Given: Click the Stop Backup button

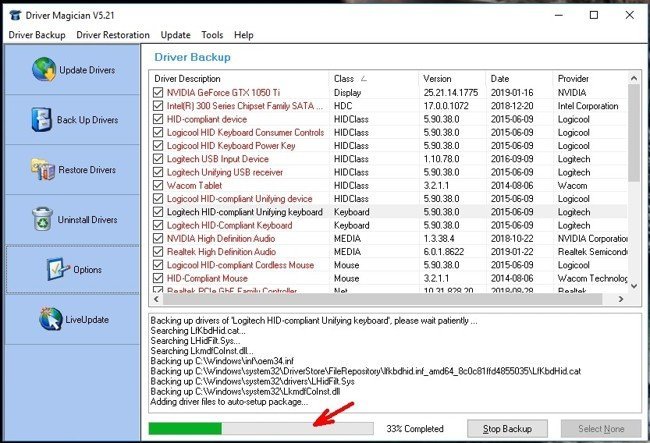Looking at the screenshot, I should click(x=507, y=429).
